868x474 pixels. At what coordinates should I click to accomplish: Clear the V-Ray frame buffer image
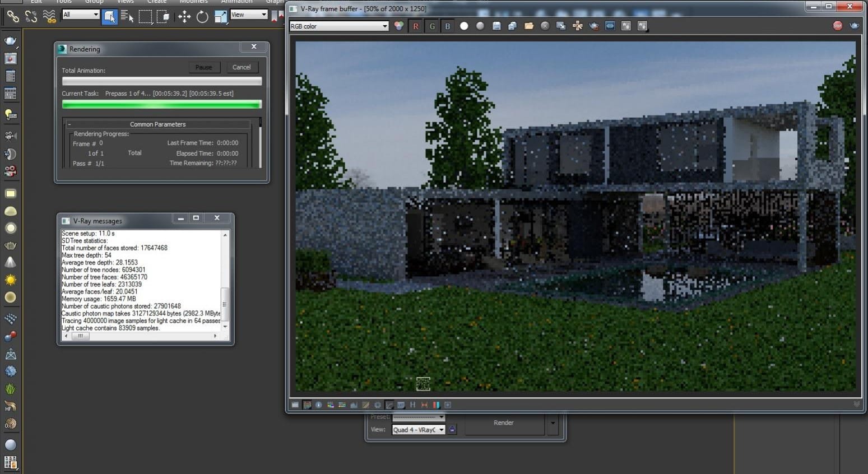click(x=544, y=26)
